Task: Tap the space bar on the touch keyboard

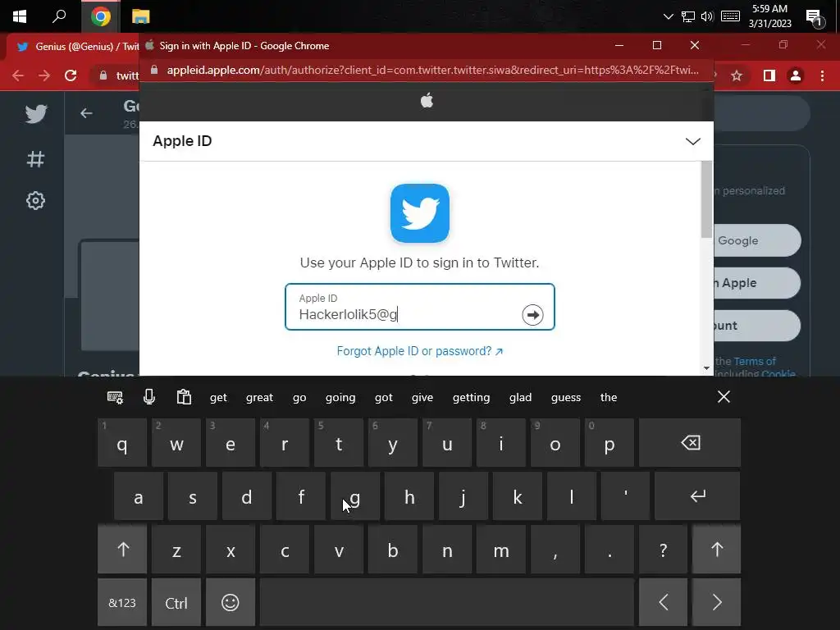Action: (x=447, y=603)
